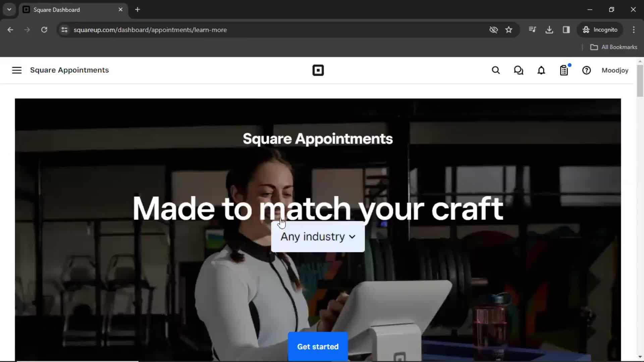Viewport: 644px width, 362px height.
Task: Expand the Any industry dropdown
Action: [x=318, y=236]
